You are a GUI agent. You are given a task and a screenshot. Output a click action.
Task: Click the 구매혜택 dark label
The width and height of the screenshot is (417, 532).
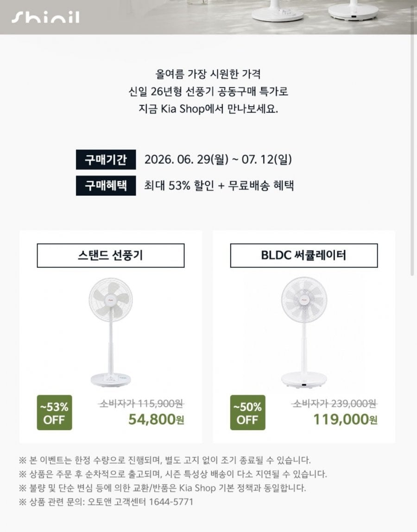[106, 185]
